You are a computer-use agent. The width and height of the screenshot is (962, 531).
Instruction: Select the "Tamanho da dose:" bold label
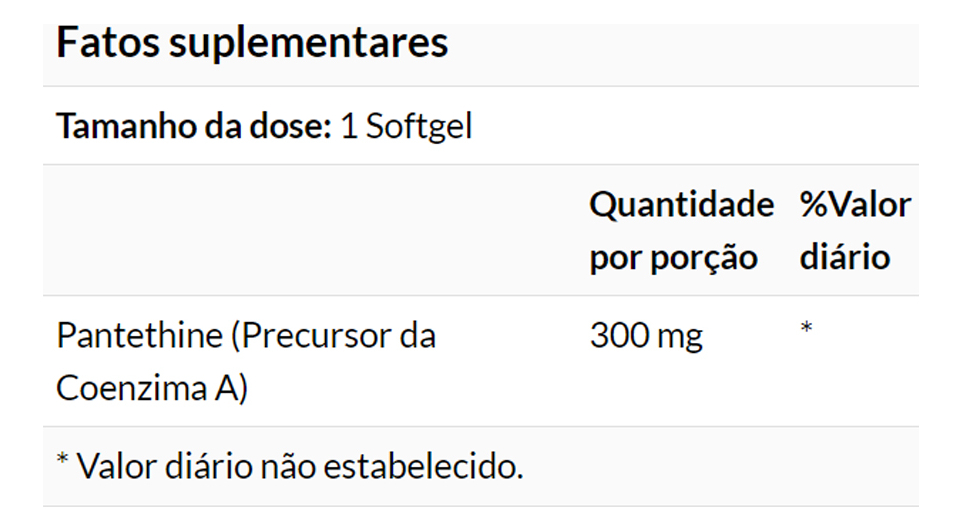(x=193, y=127)
